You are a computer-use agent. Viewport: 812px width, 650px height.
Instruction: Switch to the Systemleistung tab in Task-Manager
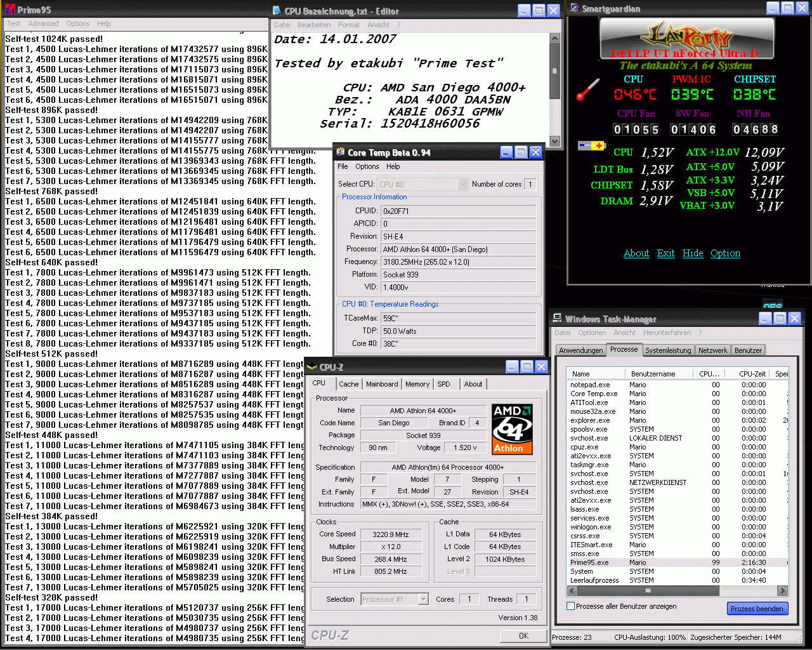668,350
